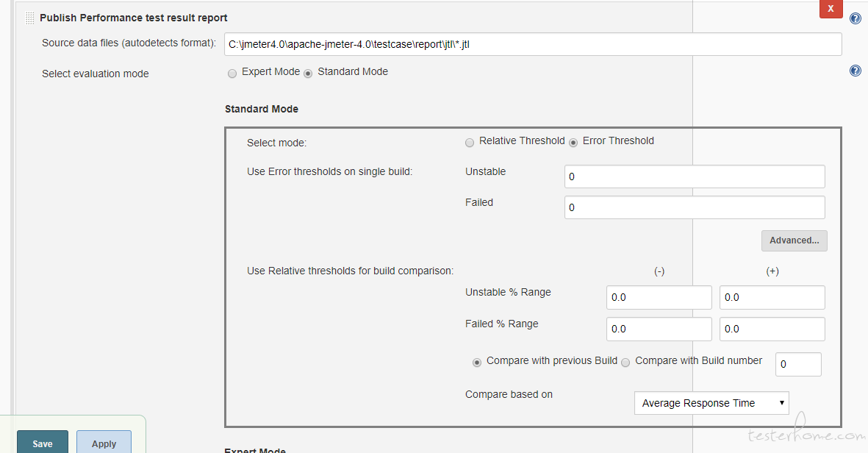
Task: Open help icon beside evaluation mode
Action: coord(856,71)
